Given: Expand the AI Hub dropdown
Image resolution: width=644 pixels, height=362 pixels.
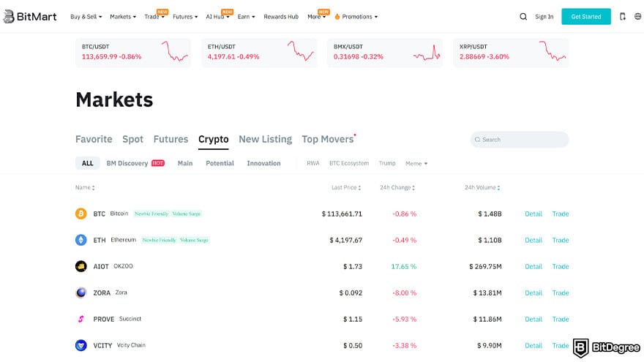Looking at the screenshot, I should click(x=217, y=17).
